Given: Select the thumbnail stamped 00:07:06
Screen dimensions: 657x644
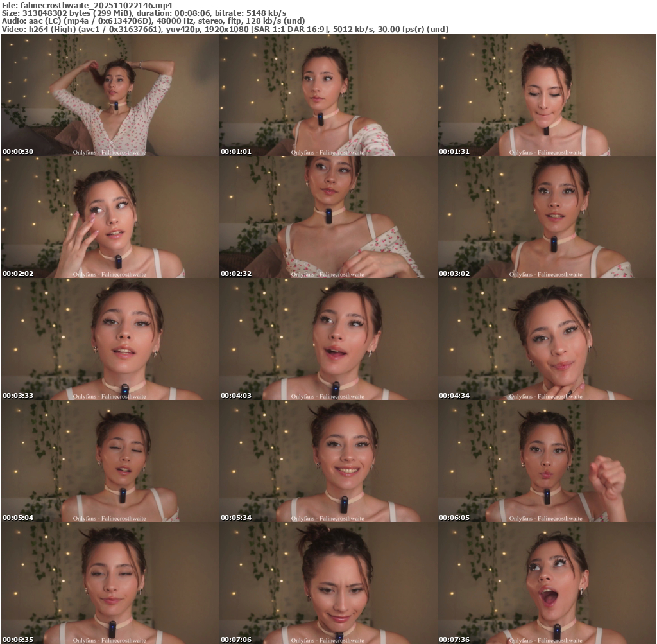Looking at the screenshot, I should pos(328,583).
